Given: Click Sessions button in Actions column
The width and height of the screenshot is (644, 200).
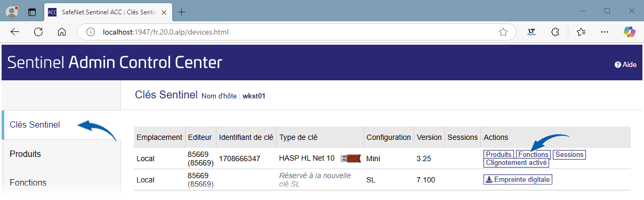Looking at the screenshot, I should (569, 155).
